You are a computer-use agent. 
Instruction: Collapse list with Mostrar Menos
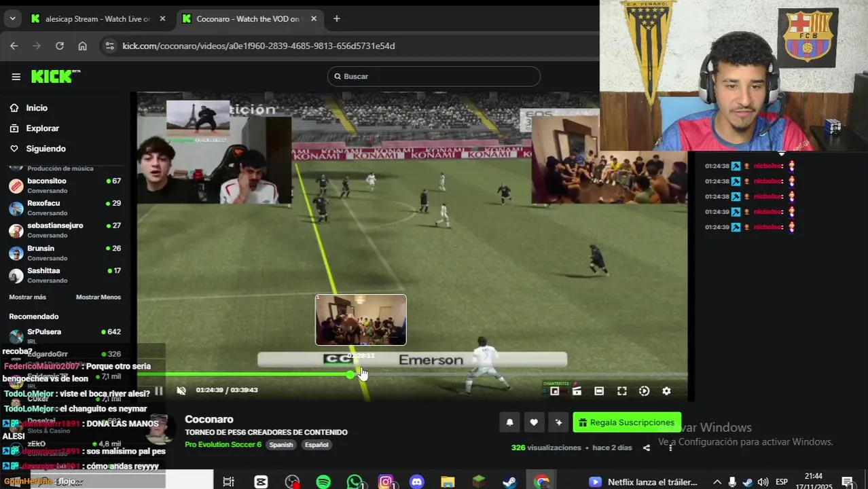point(98,297)
